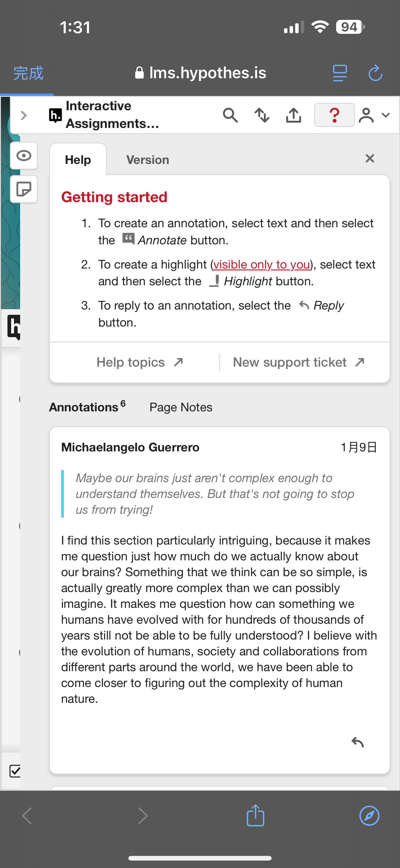Tap the Safari share icon in bottom bar

coord(256,816)
